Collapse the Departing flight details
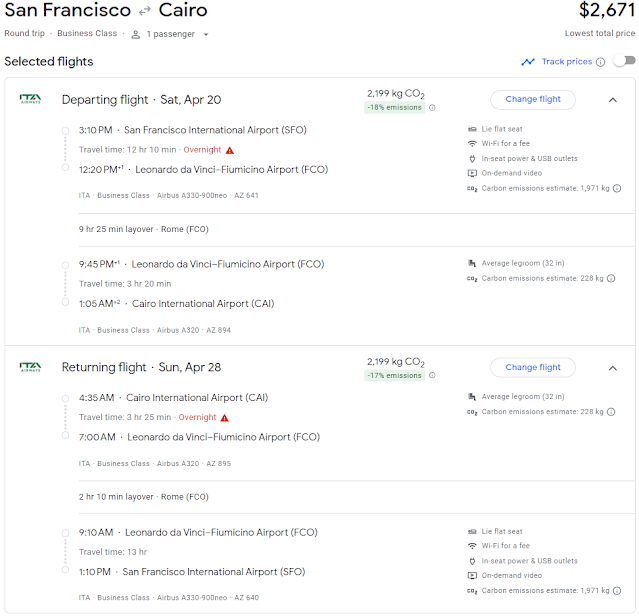 point(612,100)
